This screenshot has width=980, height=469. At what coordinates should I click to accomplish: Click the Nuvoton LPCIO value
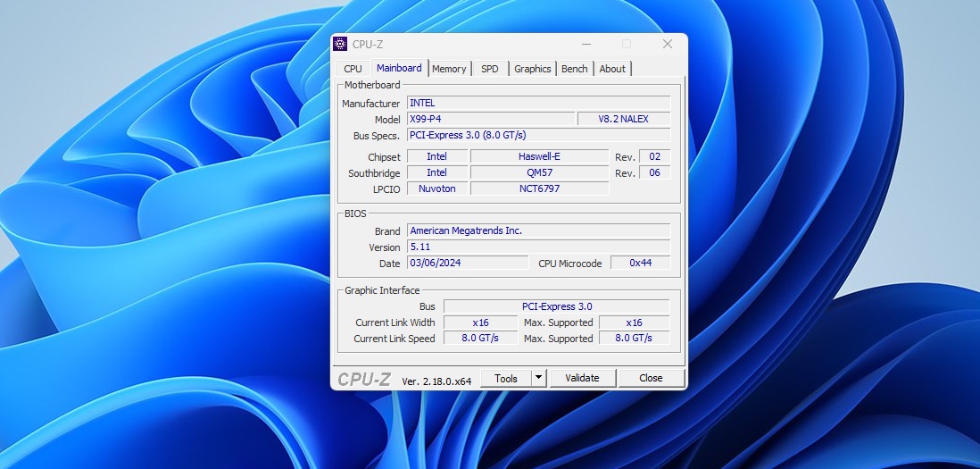pos(436,188)
